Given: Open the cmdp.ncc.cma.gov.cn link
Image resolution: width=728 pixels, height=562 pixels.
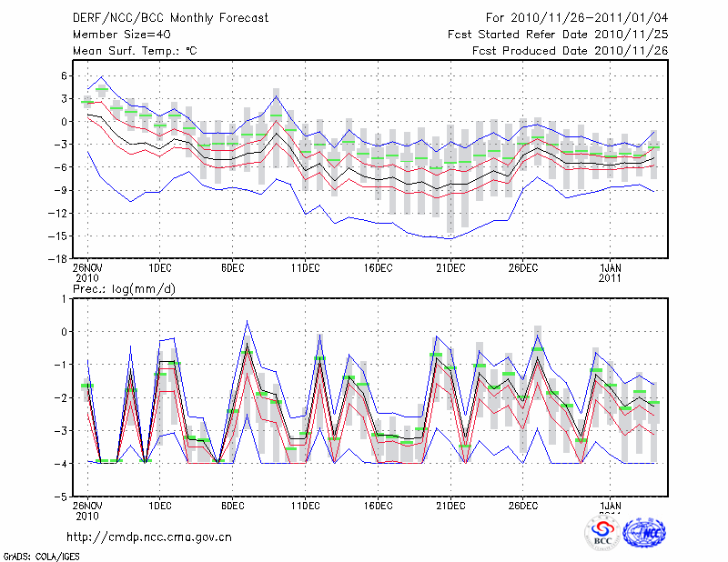Looking at the screenshot, I should (x=149, y=537).
